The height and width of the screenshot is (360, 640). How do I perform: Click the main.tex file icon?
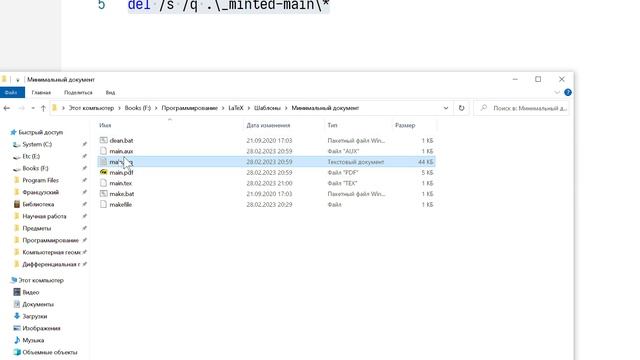tap(104, 183)
